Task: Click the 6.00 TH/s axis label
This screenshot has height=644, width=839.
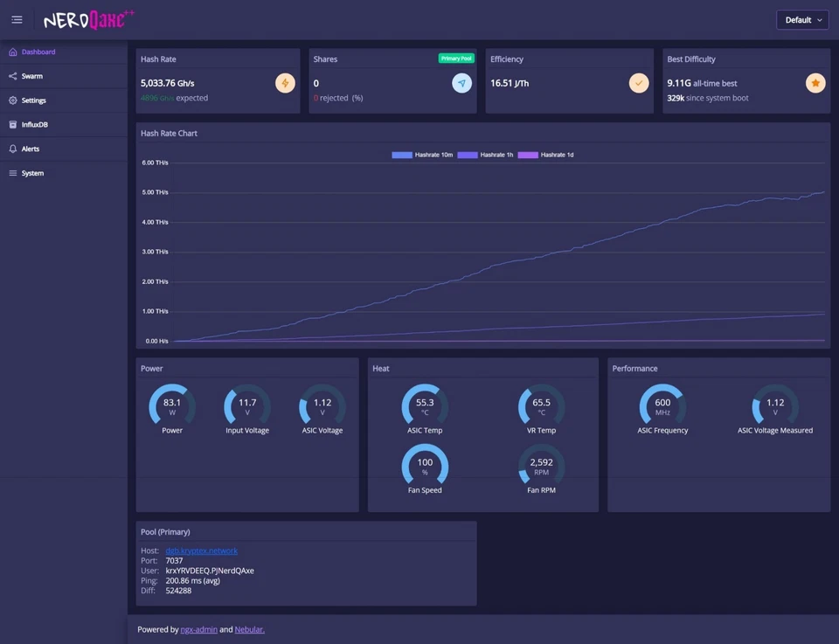Action: click(156, 163)
